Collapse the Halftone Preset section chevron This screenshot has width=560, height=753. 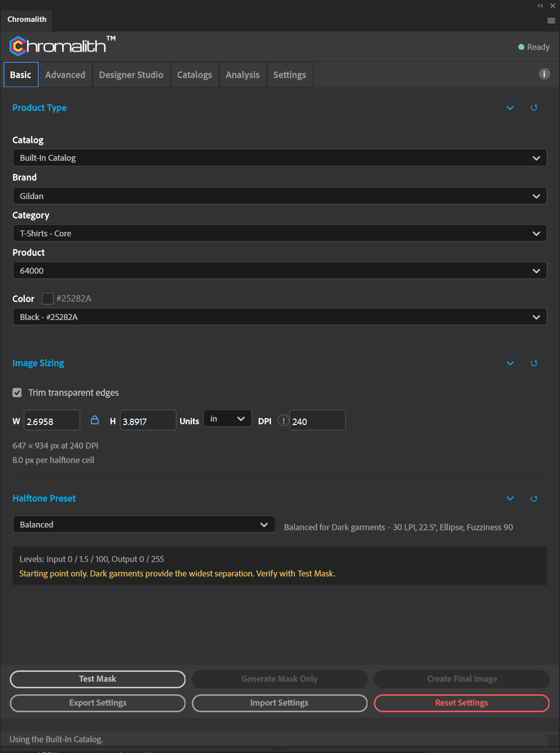(x=510, y=499)
